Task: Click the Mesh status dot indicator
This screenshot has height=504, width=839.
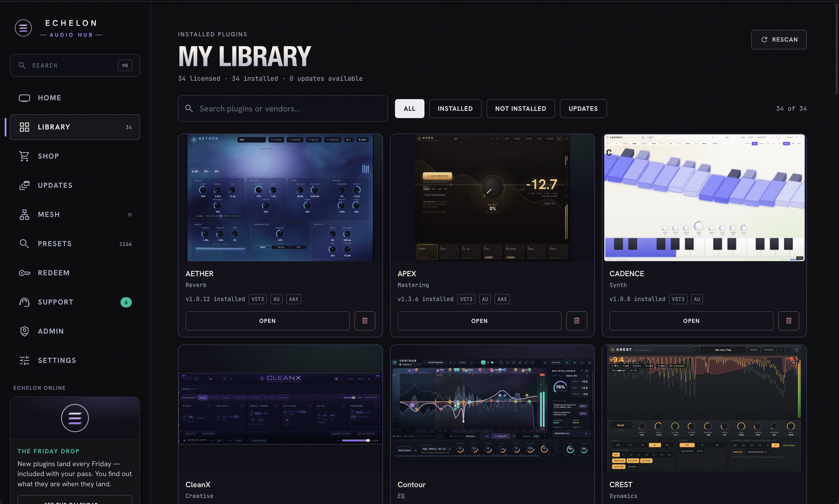Action: point(130,215)
